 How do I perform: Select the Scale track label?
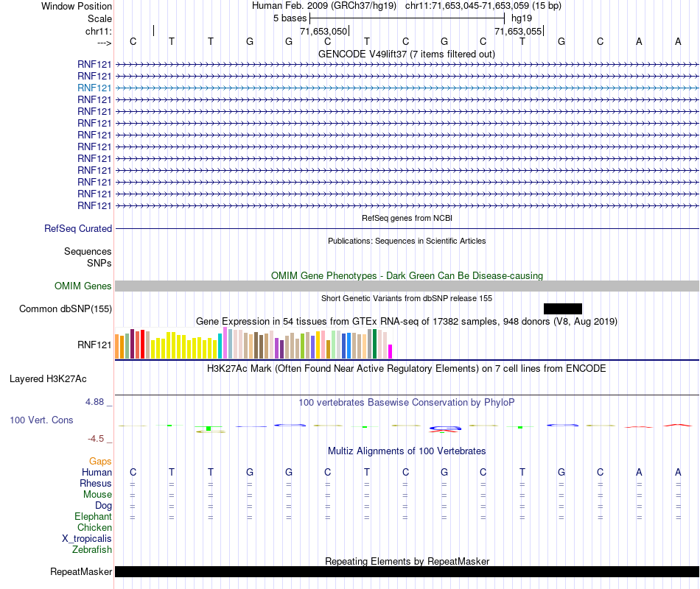click(x=99, y=18)
